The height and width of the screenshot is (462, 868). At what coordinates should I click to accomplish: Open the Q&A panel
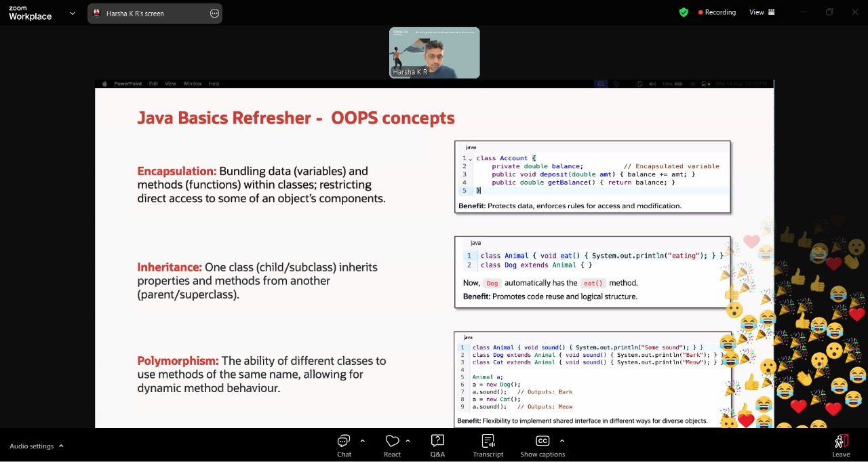point(437,445)
